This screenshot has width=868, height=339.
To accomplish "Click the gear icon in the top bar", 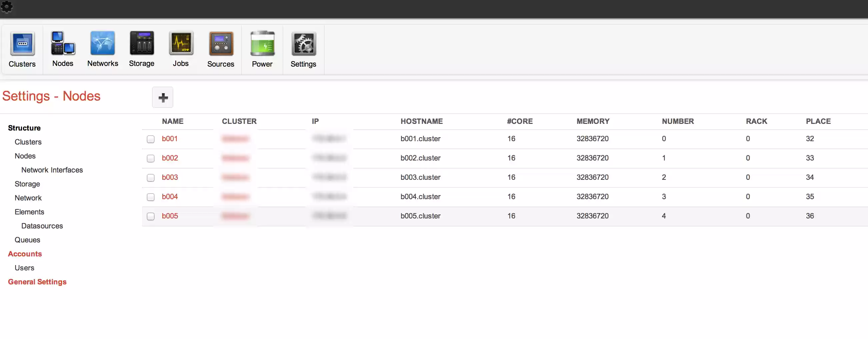I will [7, 7].
